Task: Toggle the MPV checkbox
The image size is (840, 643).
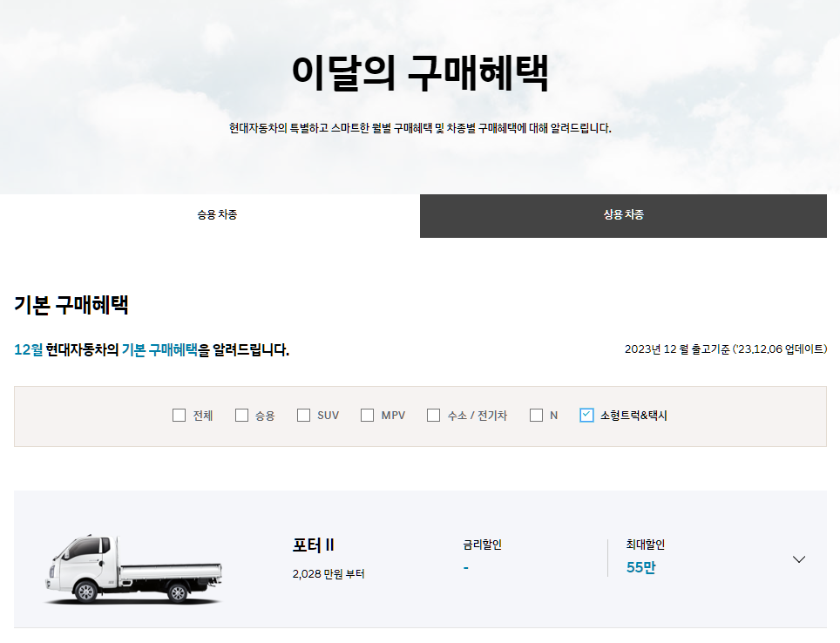Action: click(x=367, y=416)
